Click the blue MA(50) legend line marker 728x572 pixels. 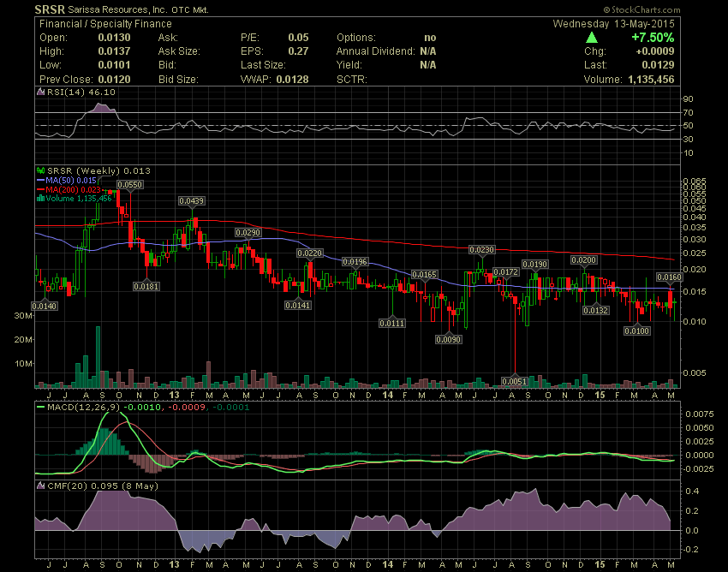(x=41, y=180)
